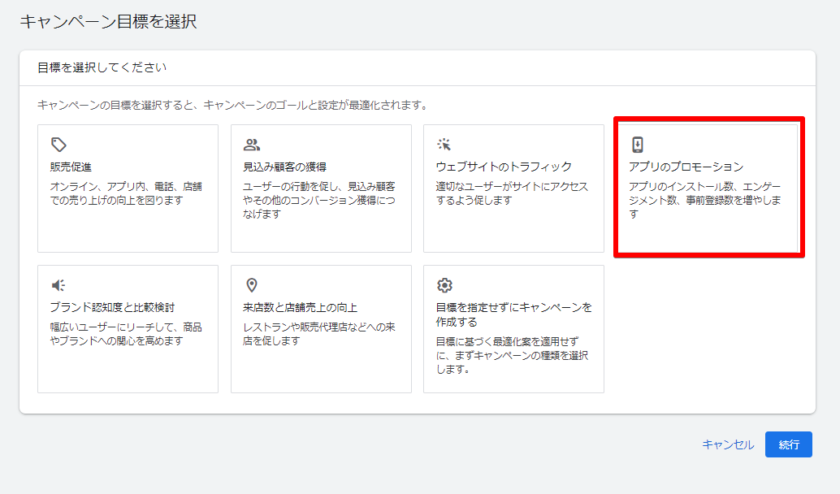Image resolution: width=840 pixels, height=494 pixels.
Task: Click the 見込み顧客の獲得 description text
Action: (x=319, y=200)
